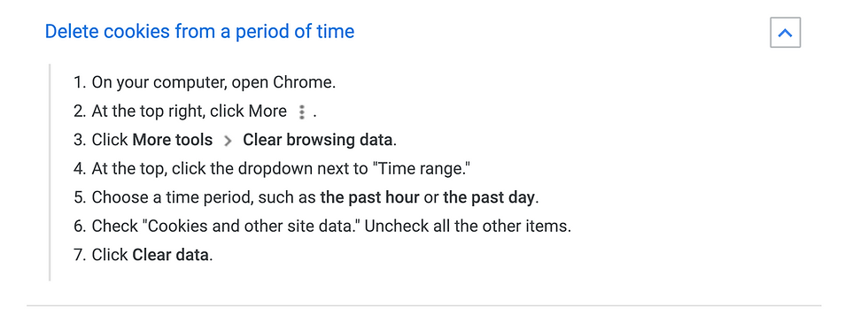The width and height of the screenshot is (868, 323).
Task: Select the bold 'More tools' text
Action: [x=172, y=140]
